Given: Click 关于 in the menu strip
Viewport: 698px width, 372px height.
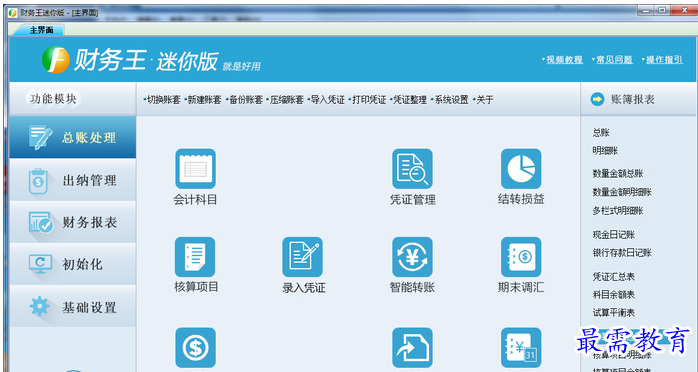Looking at the screenshot, I should pos(485,100).
